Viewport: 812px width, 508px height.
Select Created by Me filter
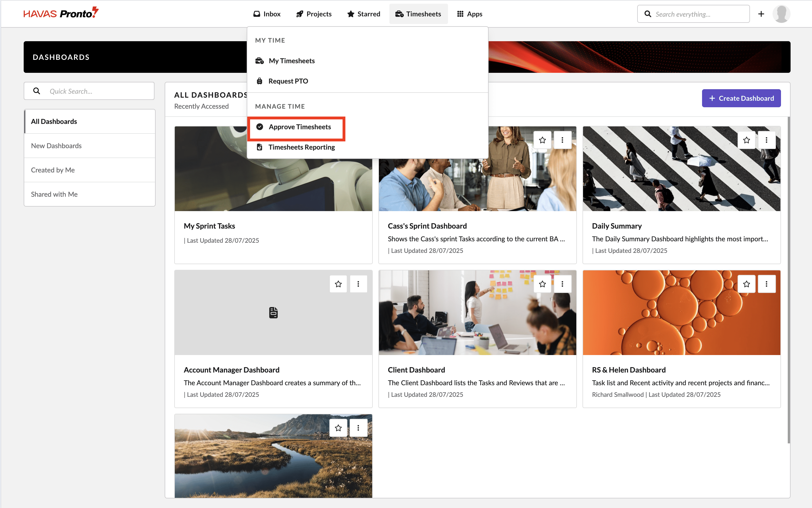90,170
